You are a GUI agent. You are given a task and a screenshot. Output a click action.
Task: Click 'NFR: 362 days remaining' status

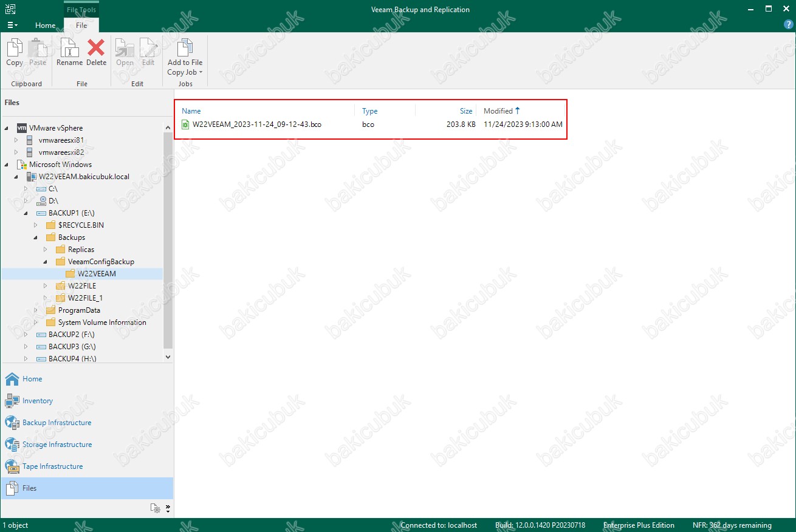pos(732,525)
